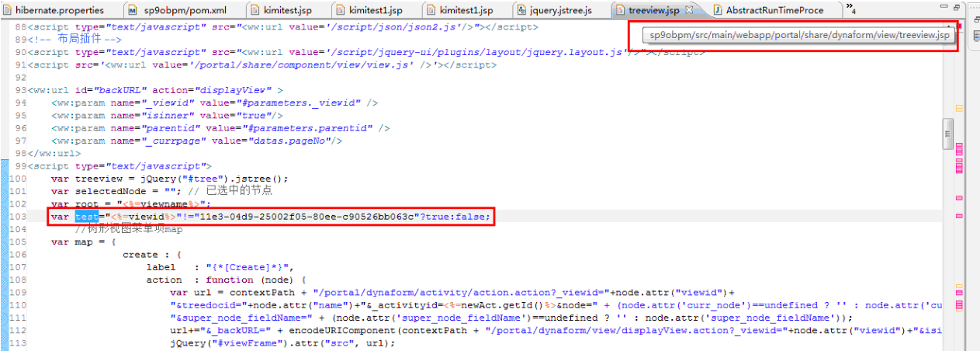Image resolution: width=980 pixels, height=351 pixels.
Task: Click the "&super_node_fieldName=" line
Action: (511, 318)
